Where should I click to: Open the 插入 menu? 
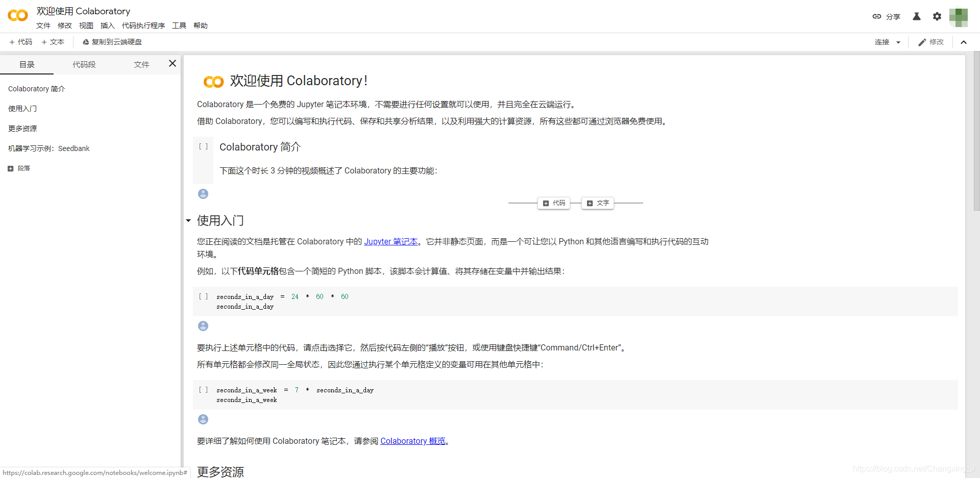[108, 26]
